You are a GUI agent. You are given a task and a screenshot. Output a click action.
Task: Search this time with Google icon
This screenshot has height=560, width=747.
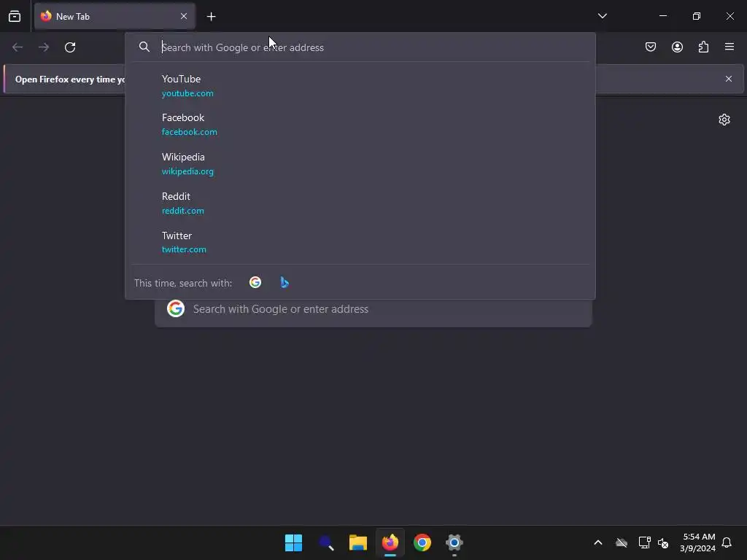point(255,282)
